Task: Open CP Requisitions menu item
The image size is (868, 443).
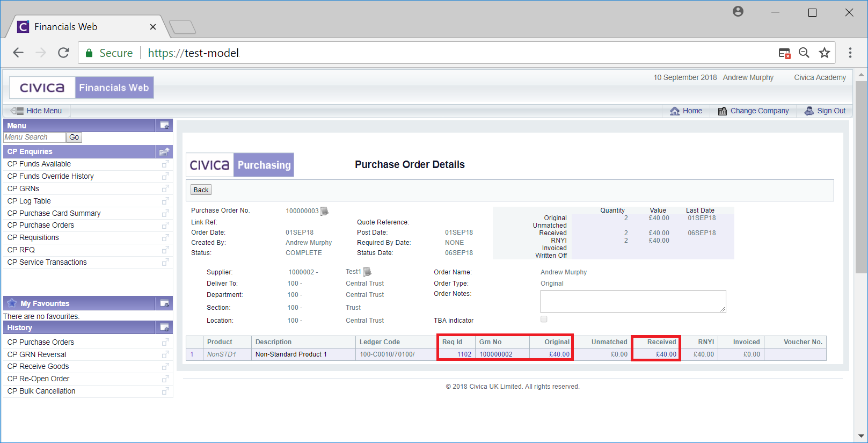Action: tap(33, 237)
